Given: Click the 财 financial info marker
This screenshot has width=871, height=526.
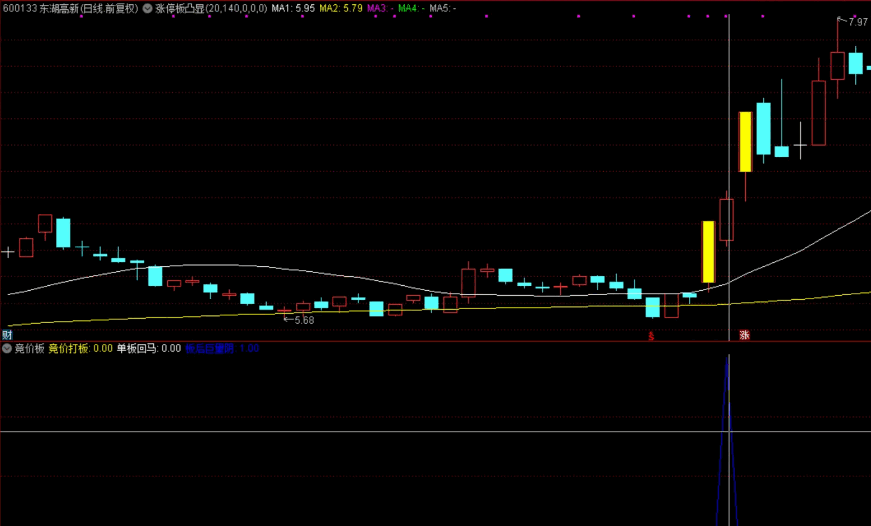Looking at the screenshot, I should pyautogui.click(x=7, y=334).
